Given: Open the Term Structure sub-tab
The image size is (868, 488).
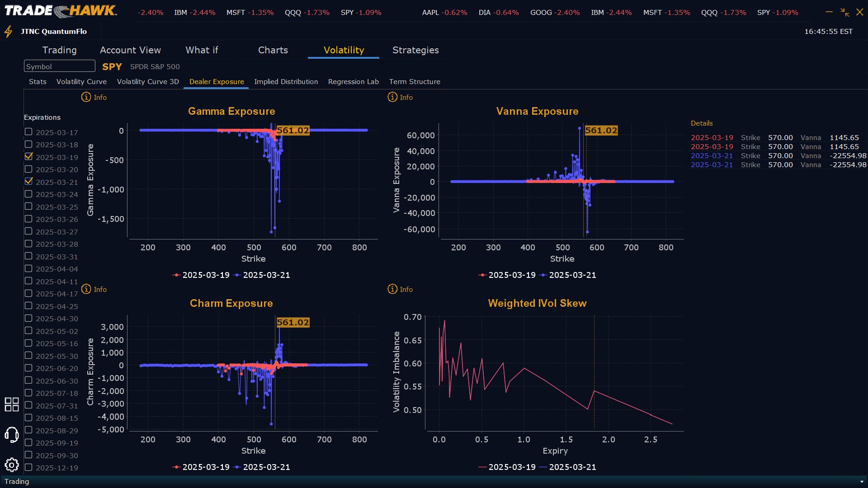Looking at the screenshot, I should click(414, 82).
